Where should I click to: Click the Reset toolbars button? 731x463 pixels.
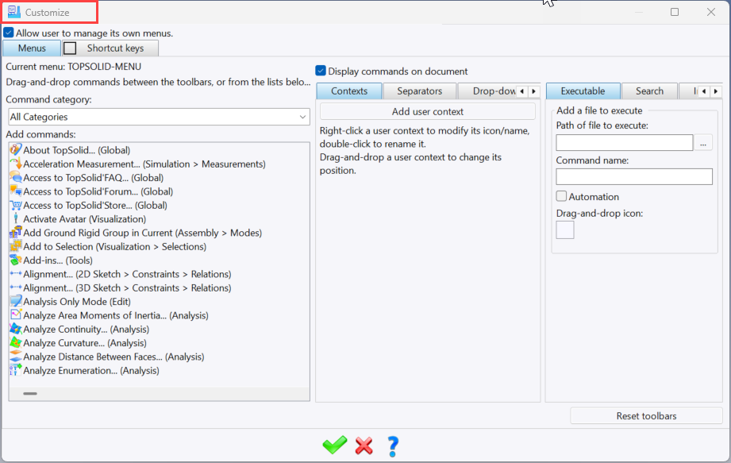point(646,415)
